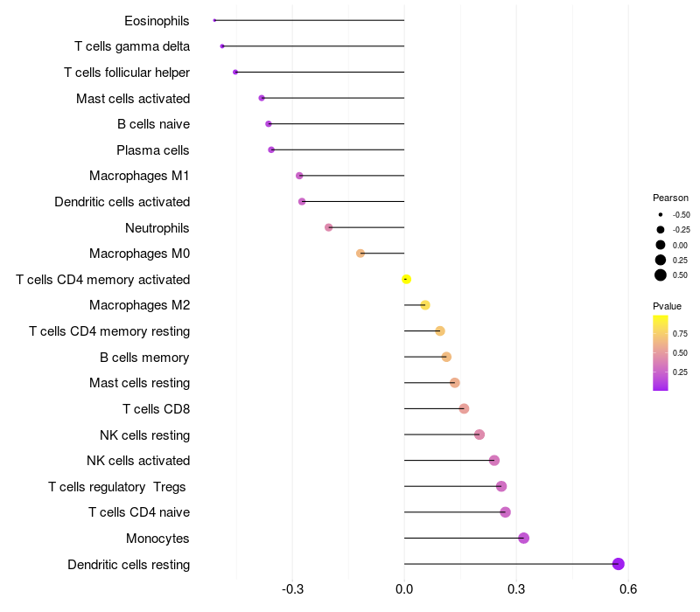Click the Eosinophils lollipop dot
The width and height of the screenshot is (700, 612).
214,20
